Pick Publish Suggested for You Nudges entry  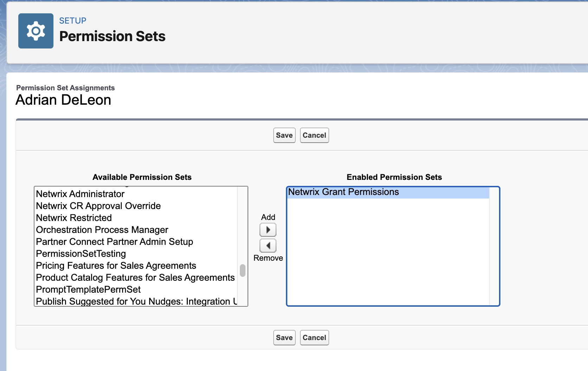click(136, 301)
